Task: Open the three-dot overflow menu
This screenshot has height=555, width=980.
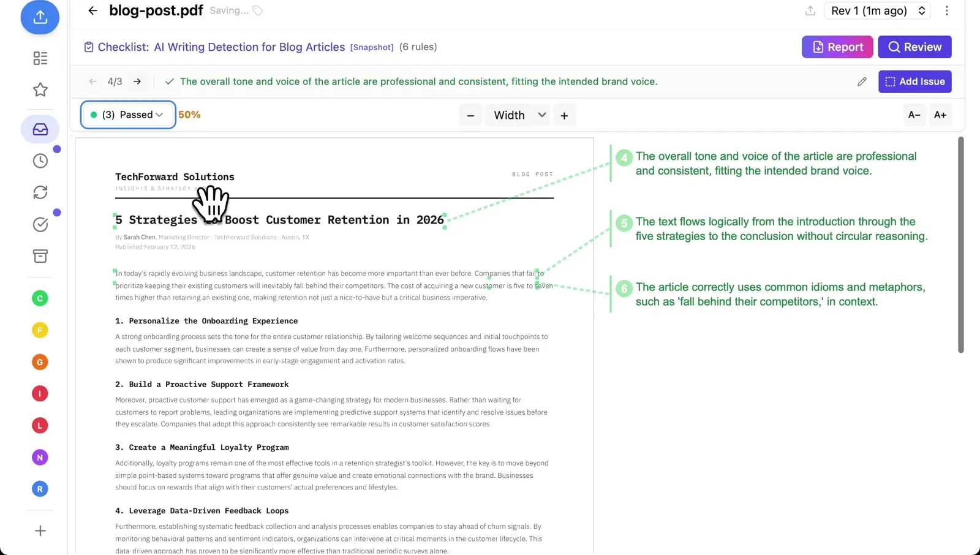Action: pyautogui.click(x=947, y=10)
